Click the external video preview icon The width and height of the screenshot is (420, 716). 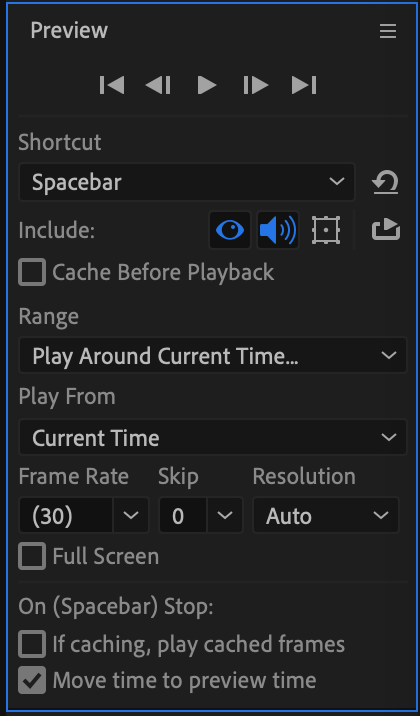click(x=386, y=230)
